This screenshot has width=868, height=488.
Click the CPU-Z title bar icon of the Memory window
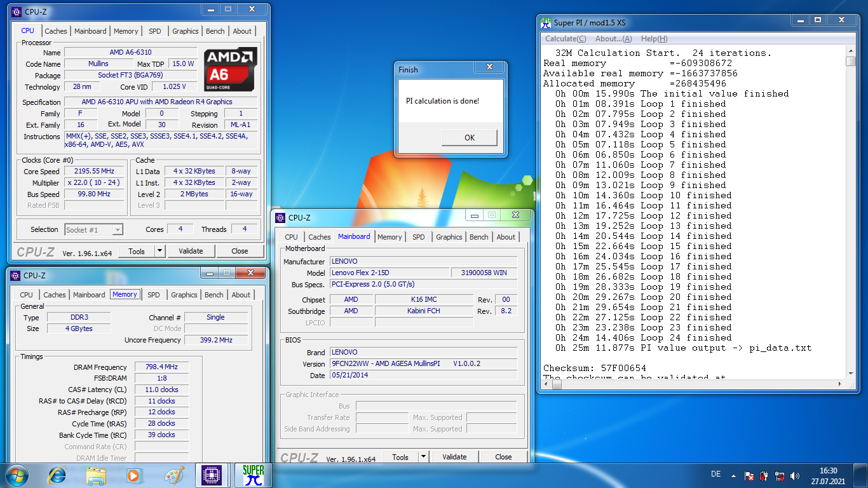pyautogui.click(x=15, y=275)
